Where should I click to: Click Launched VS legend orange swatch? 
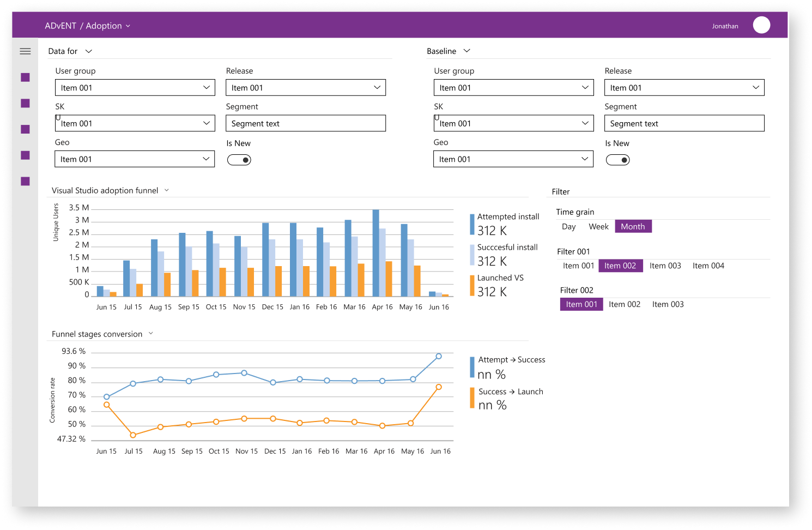(x=472, y=285)
